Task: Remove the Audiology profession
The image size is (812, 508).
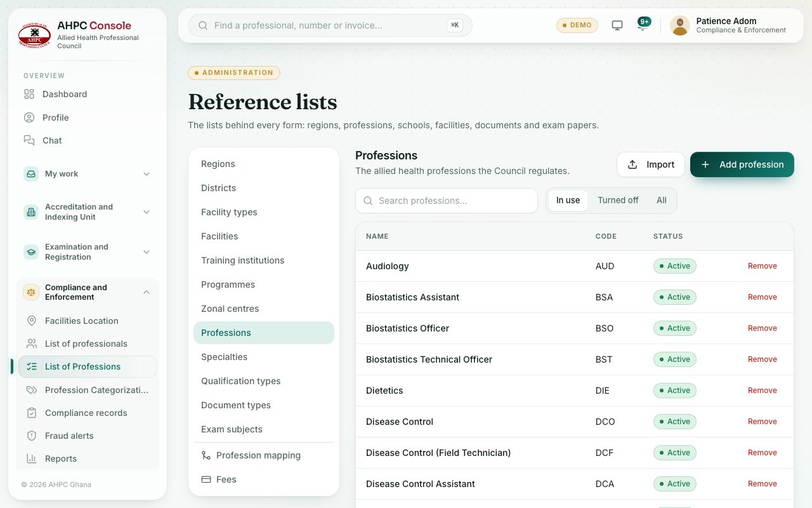Action: [x=763, y=266]
